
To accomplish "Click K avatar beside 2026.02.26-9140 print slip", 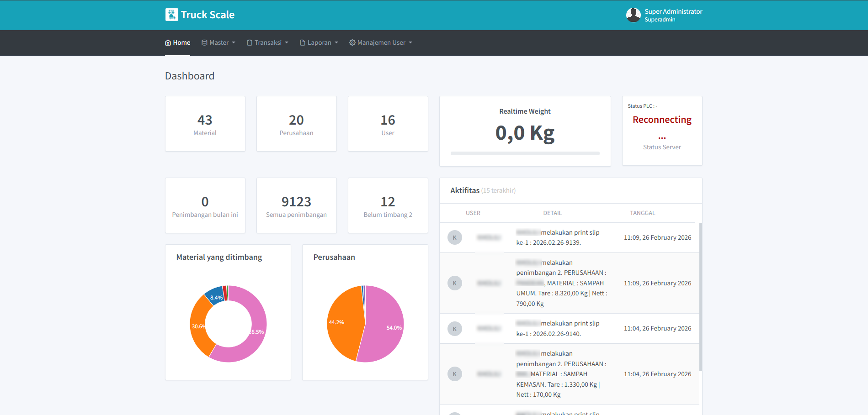I will coord(454,329).
